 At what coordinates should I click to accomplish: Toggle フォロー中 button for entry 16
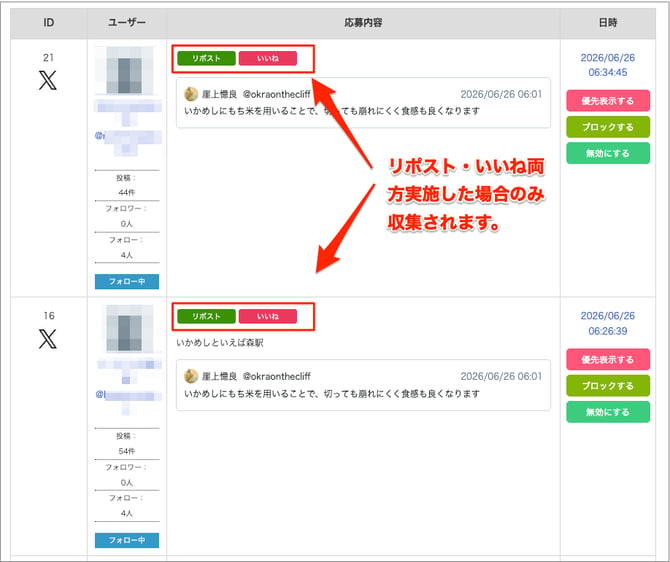(127, 540)
